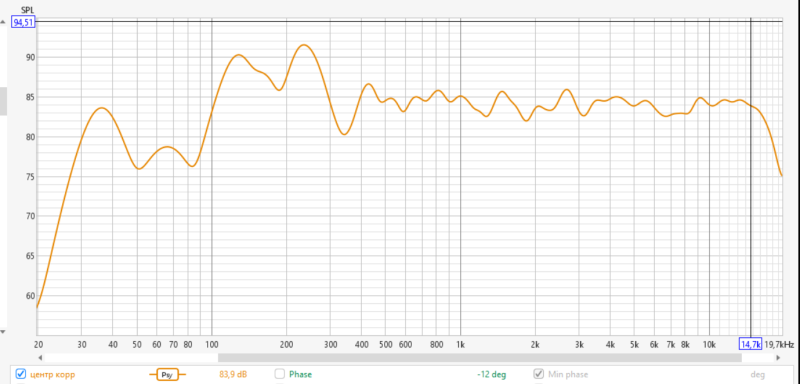Click the Min phase text label
This screenshot has height=384, width=800.
568,374
